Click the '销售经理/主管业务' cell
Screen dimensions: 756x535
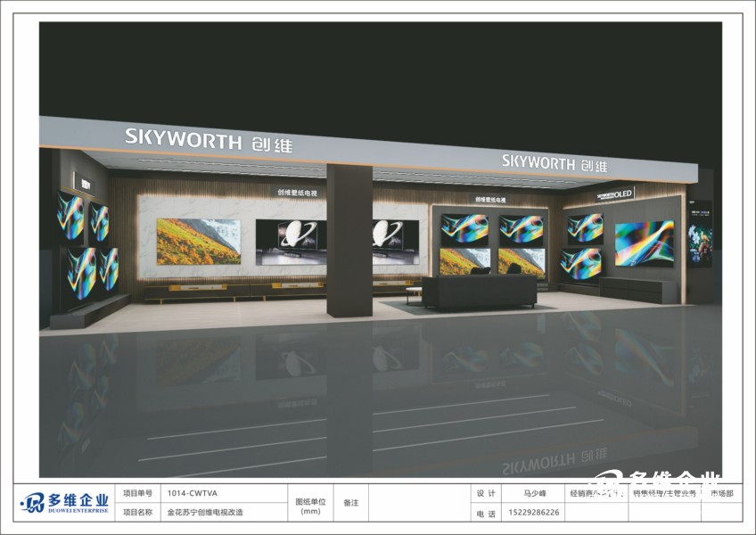pos(665,493)
